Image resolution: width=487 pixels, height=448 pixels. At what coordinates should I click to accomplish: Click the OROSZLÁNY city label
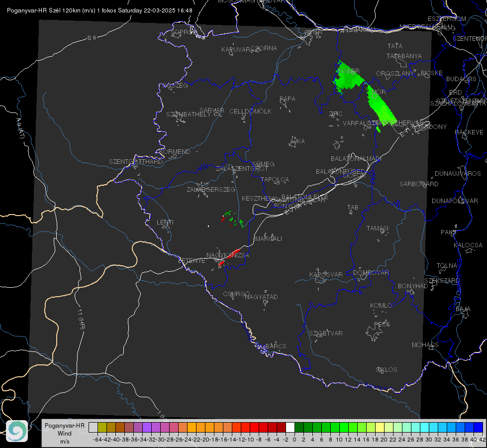pos(395,74)
